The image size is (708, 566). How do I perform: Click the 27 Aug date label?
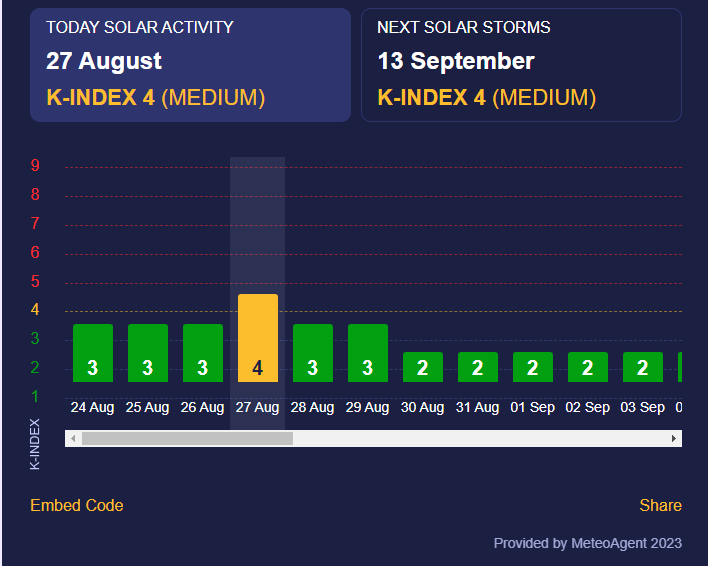(257, 407)
